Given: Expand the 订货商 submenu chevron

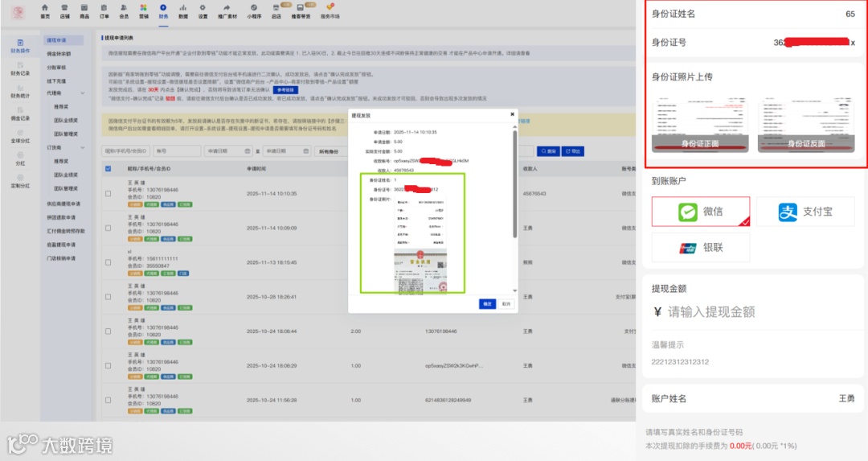Looking at the screenshot, I should point(83,148).
